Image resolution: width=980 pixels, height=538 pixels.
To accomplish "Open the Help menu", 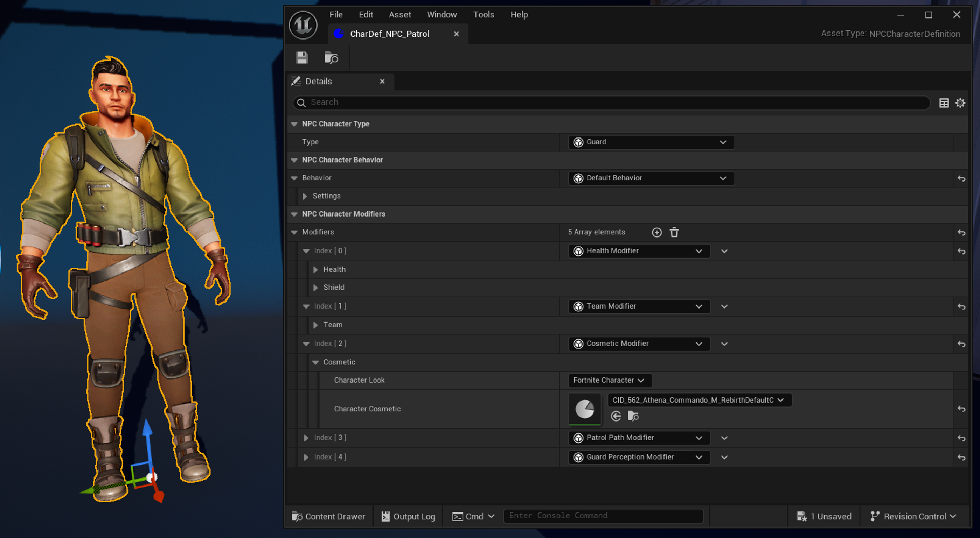I will 519,14.
